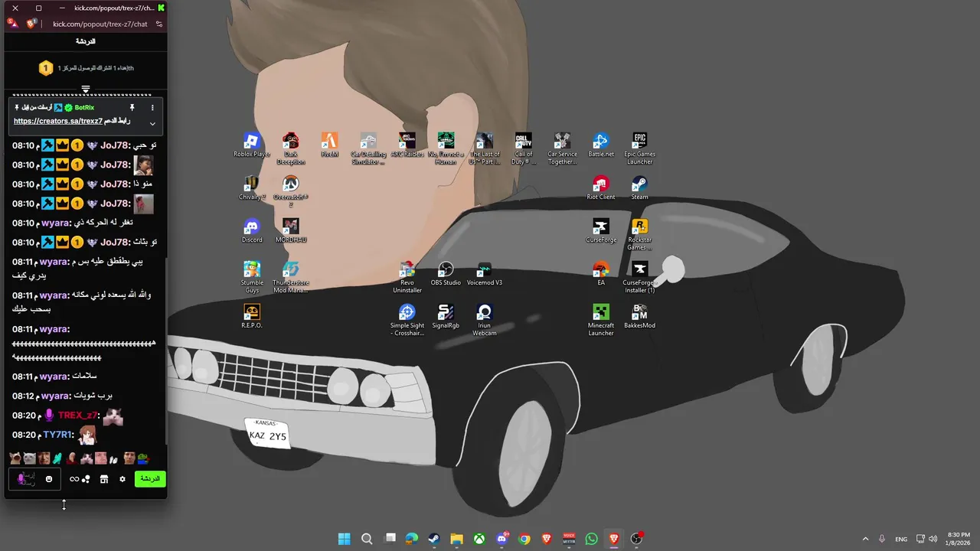Viewport: 980px width, 551px height.
Task: Launch FiveM desktop shortcut
Action: pyautogui.click(x=329, y=145)
